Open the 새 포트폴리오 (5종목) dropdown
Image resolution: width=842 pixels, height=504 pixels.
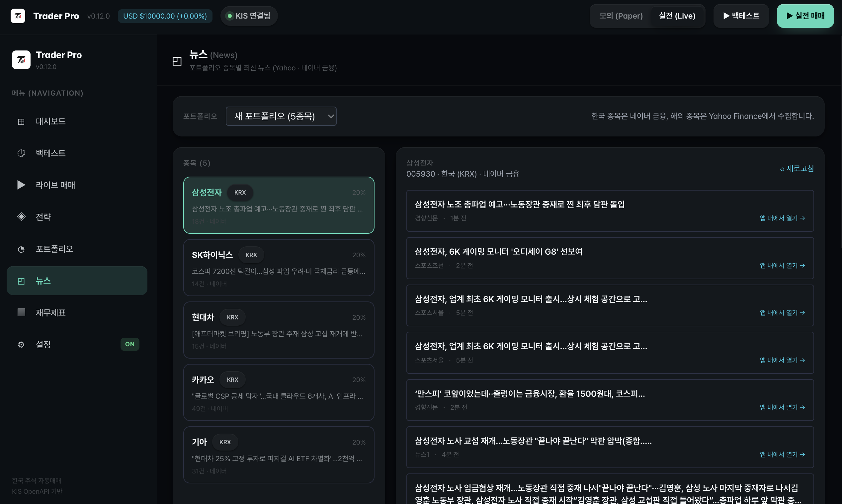[281, 116]
